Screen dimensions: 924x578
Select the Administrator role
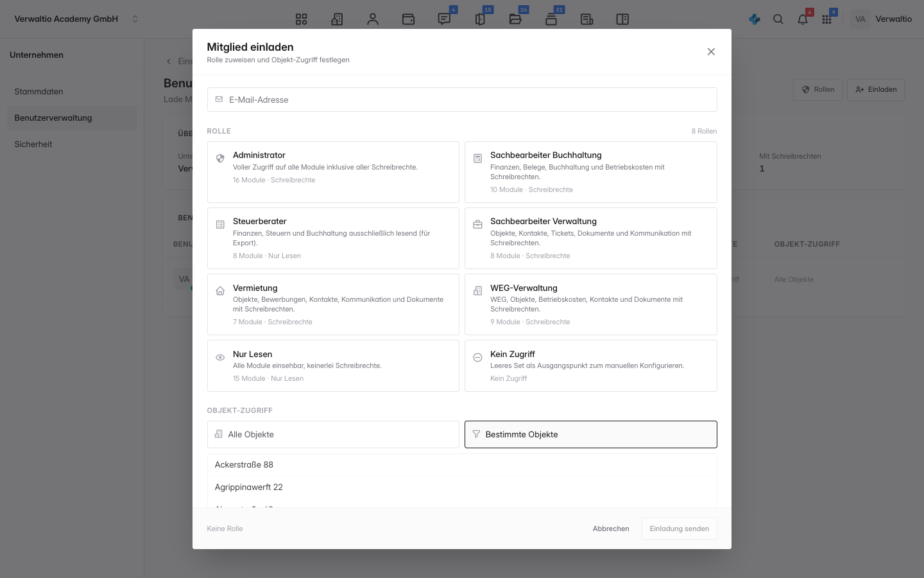[333, 172]
